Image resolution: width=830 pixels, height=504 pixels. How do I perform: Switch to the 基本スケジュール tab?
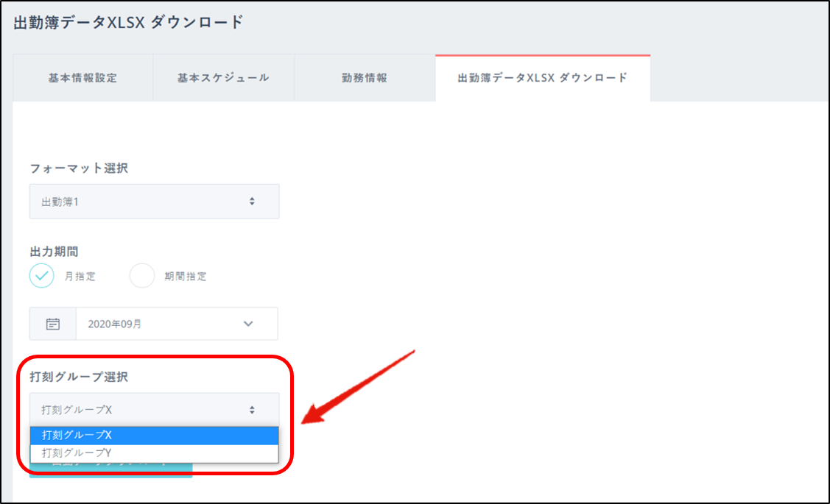[223, 78]
